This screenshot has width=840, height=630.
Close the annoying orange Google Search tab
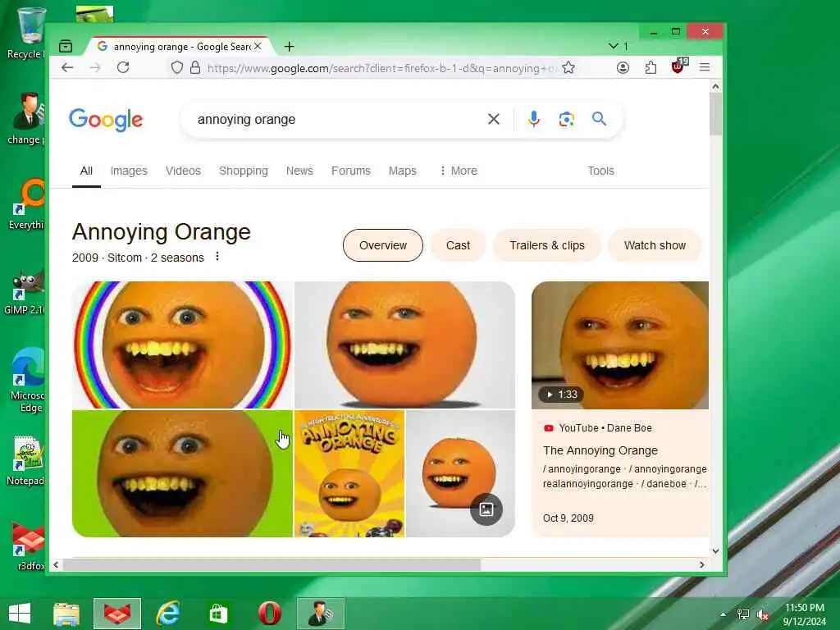point(258,46)
